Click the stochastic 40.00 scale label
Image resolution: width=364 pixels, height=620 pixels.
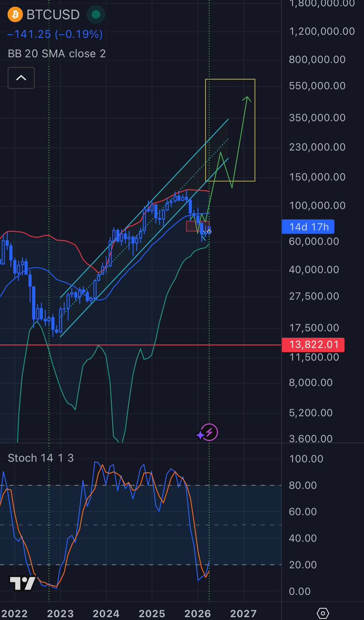(303, 538)
